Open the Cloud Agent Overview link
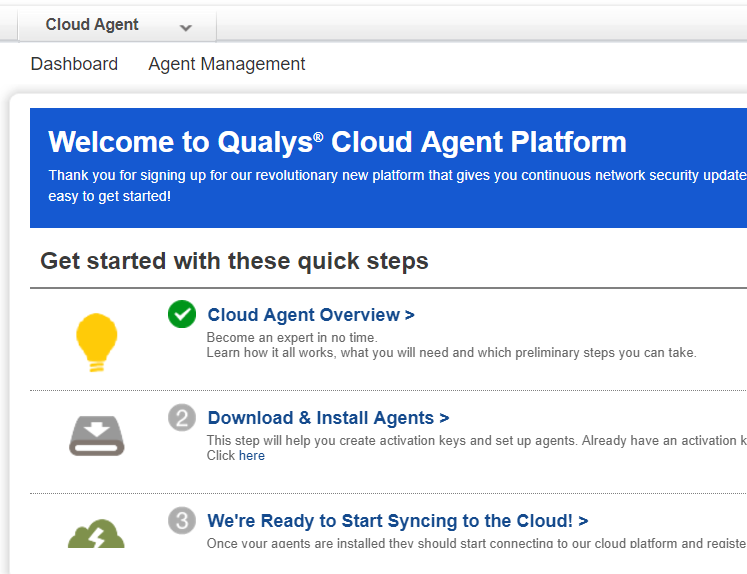 click(311, 315)
